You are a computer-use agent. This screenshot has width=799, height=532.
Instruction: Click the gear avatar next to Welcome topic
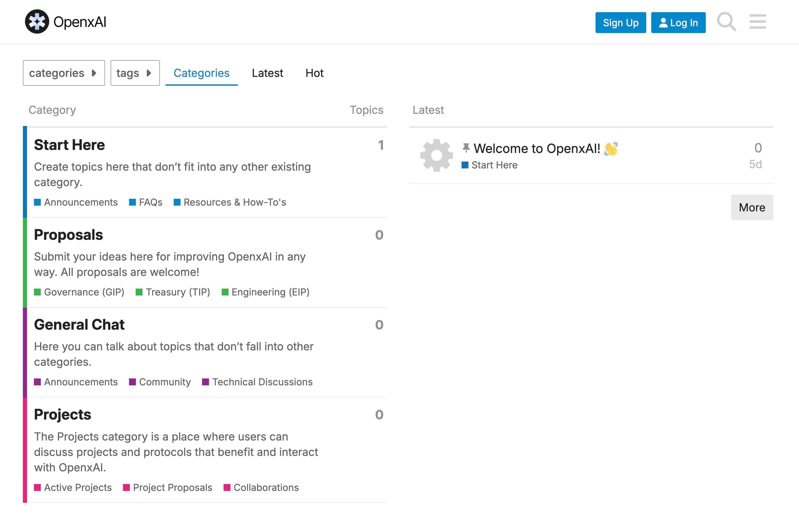coord(436,155)
